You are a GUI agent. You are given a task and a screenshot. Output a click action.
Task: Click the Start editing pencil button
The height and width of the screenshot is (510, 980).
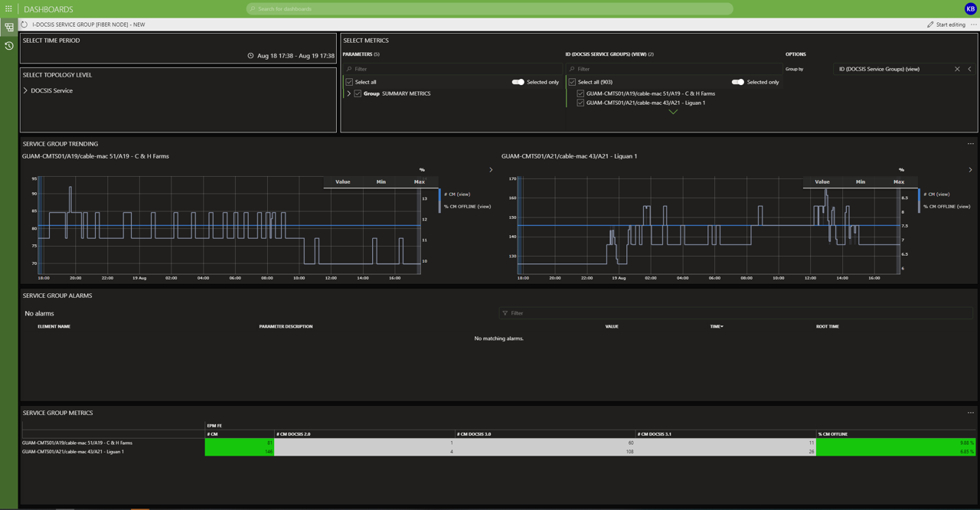(946, 25)
